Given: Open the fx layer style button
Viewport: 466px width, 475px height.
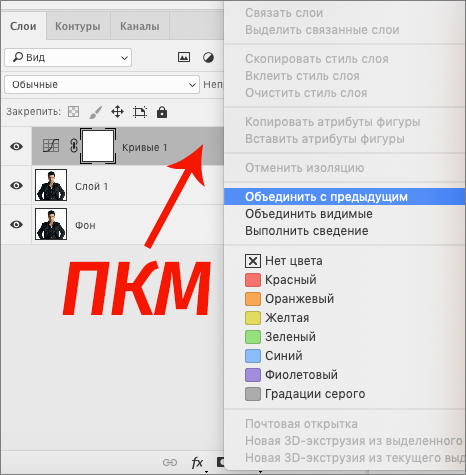Looking at the screenshot, I should coord(197,463).
